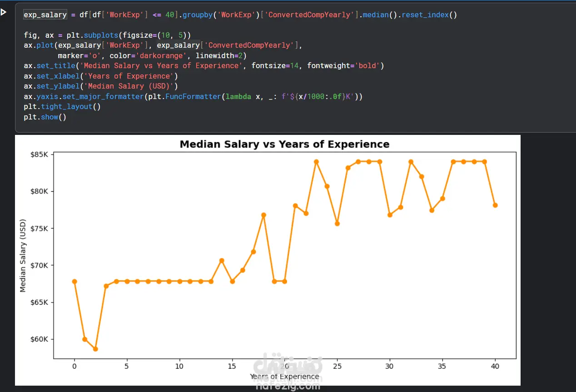The width and height of the screenshot is (576, 392).
Task: Click the ax.set_xlabel code line
Action: (101, 76)
